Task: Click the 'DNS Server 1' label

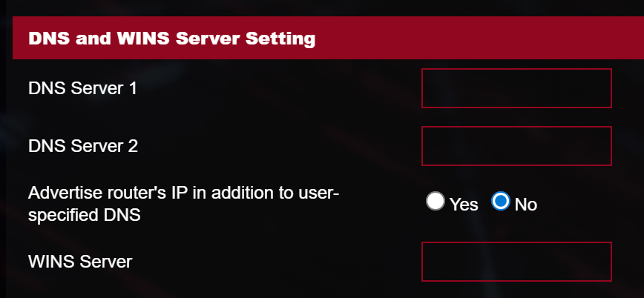Action: [83, 88]
